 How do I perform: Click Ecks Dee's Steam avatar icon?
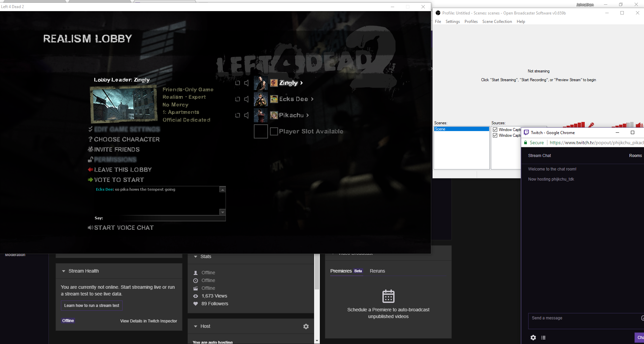[274, 99]
